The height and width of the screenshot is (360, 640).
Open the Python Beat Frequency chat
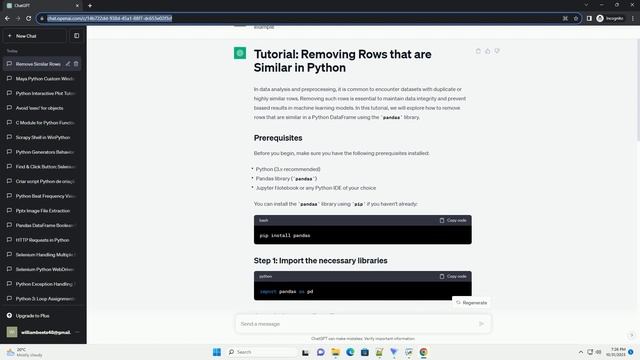[42, 196]
